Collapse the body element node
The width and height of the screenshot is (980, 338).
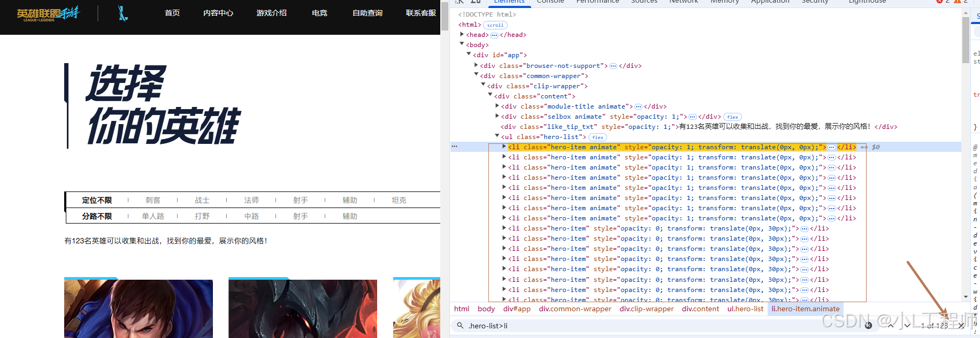click(462, 44)
